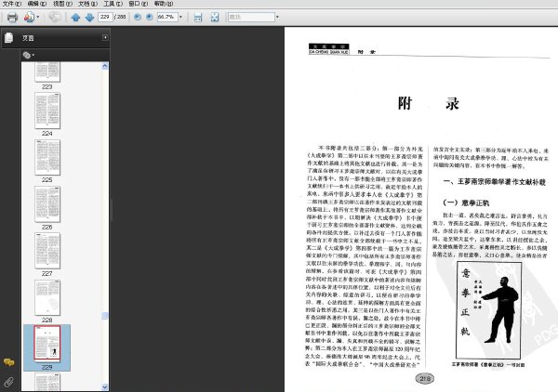Open the 工具 (Tools) menu
The width and height of the screenshot is (558, 392).
pos(113,4)
